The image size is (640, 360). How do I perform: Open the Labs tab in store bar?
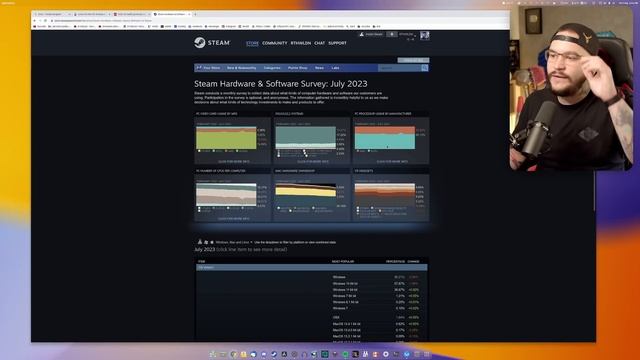point(335,68)
